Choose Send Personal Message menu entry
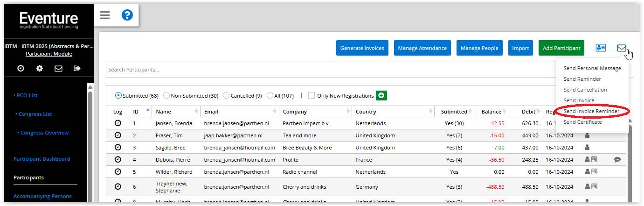This screenshot has width=644, height=206. coord(592,68)
